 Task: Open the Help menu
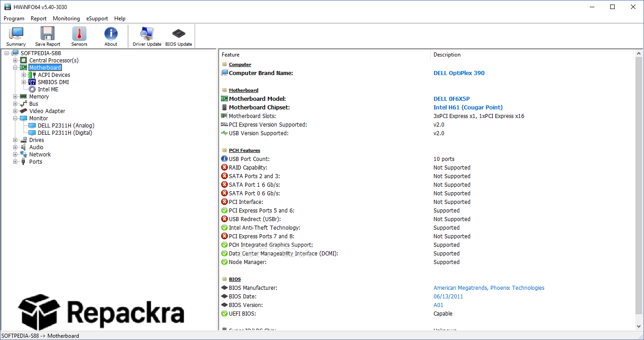coord(120,19)
